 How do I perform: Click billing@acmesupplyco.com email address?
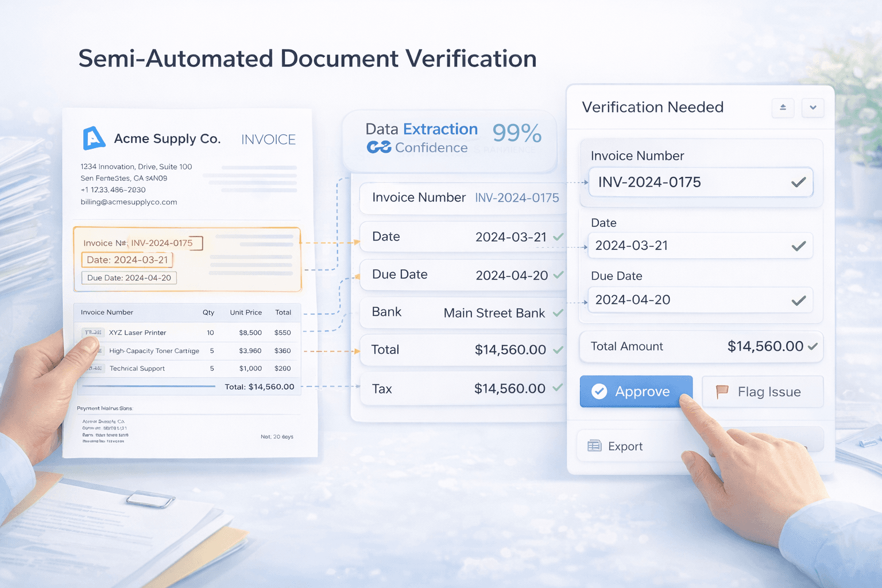pyautogui.click(x=129, y=202)
